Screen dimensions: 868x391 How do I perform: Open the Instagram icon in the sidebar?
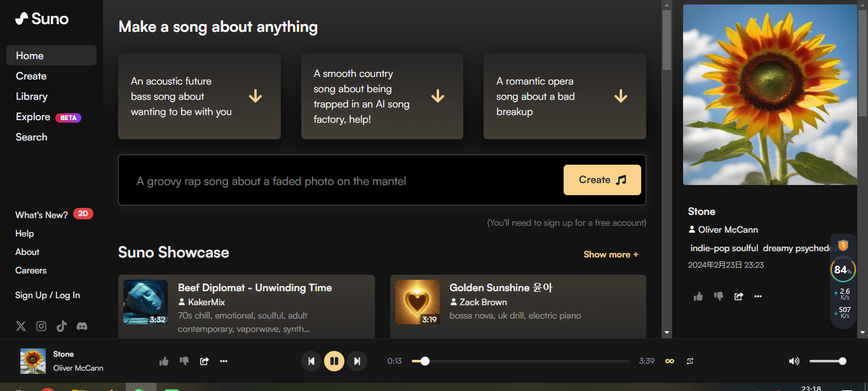click(x=41, y=326)
